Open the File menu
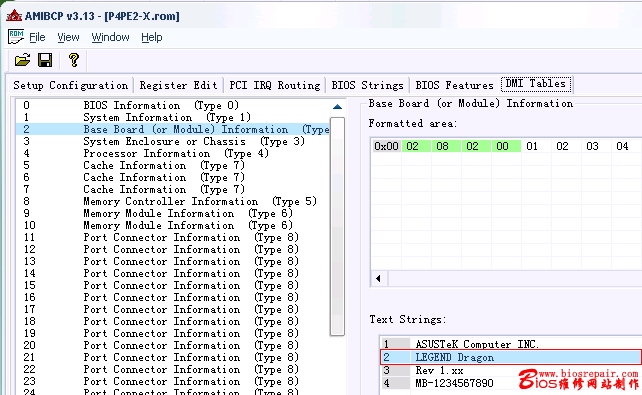 pyautogui.click(x=37, y=37)
